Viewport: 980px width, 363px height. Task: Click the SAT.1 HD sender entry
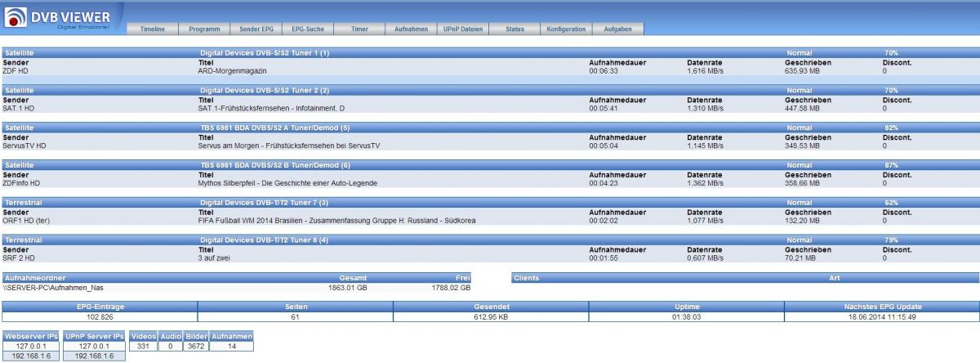coord(19,108)
